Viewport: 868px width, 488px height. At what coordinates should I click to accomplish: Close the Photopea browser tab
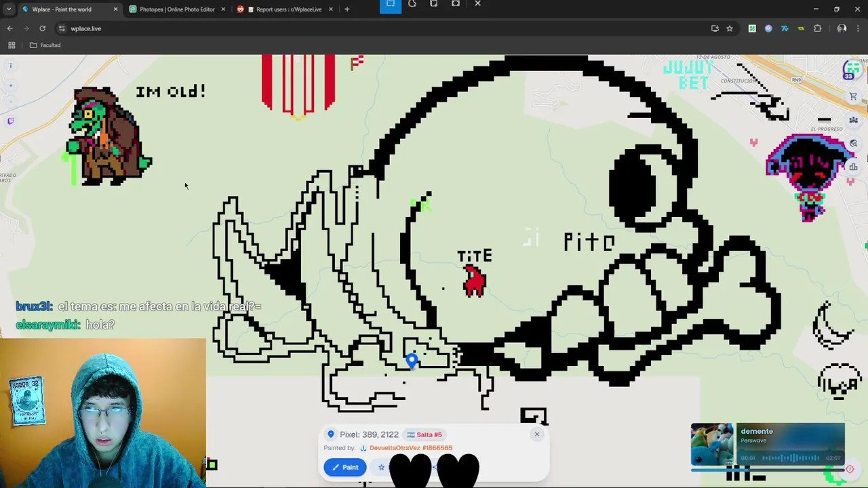[x=223, y=9]
